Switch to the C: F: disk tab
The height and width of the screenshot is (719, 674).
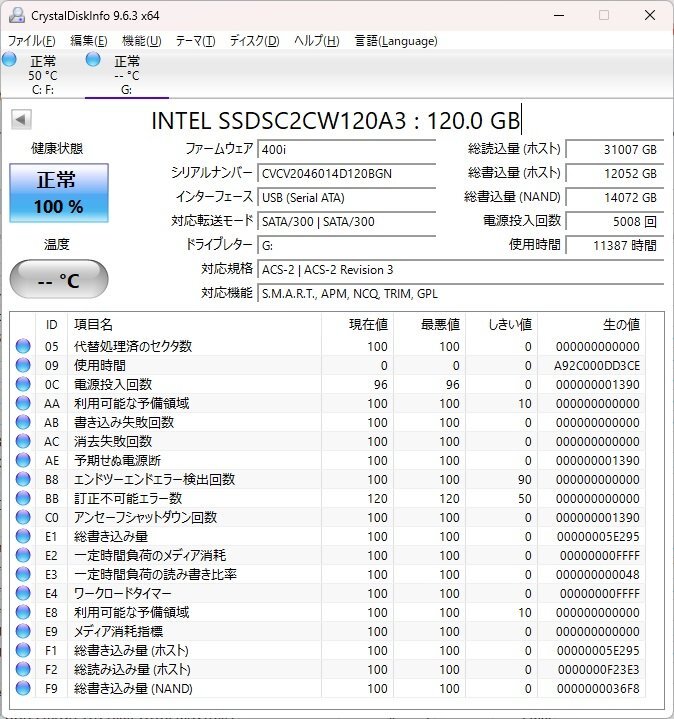[x=43, y=74]
